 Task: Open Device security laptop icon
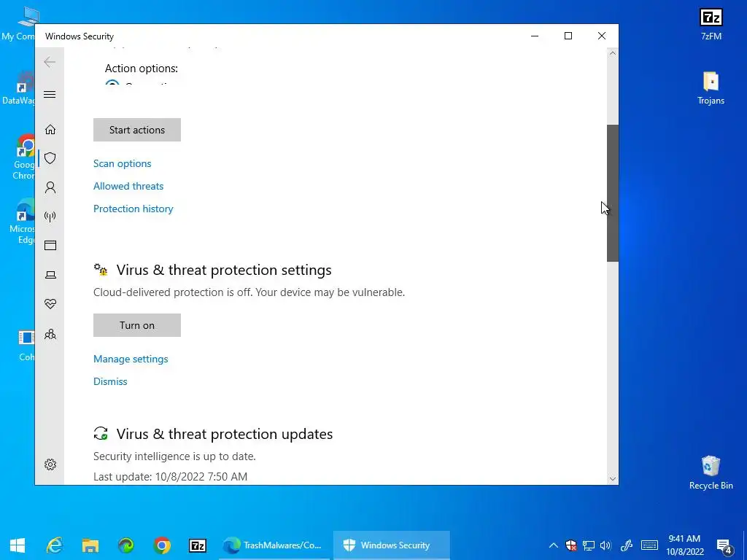pos(50,275)
